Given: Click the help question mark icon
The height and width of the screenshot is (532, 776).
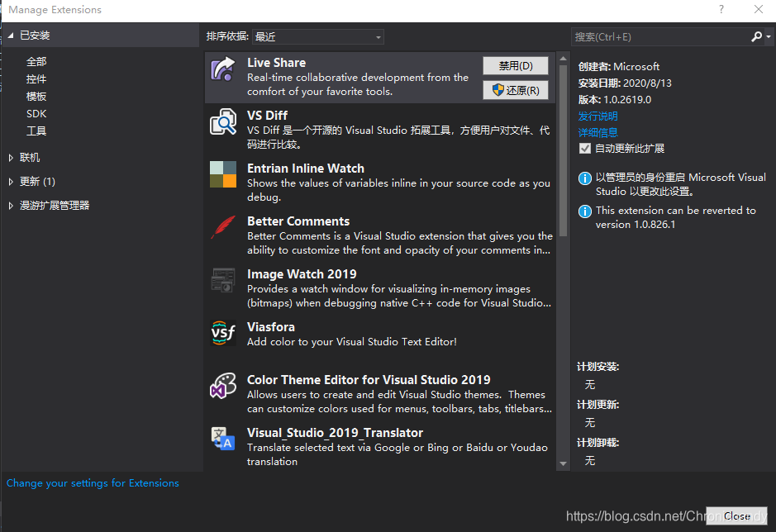Looking at the screenshot, I should [721, 9].
